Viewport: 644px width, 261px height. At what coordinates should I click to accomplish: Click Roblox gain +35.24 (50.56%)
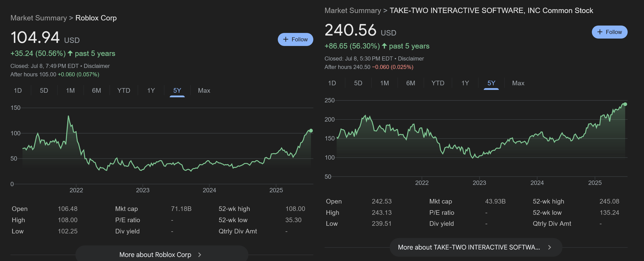pyautogui.click(x=38, y=53)
